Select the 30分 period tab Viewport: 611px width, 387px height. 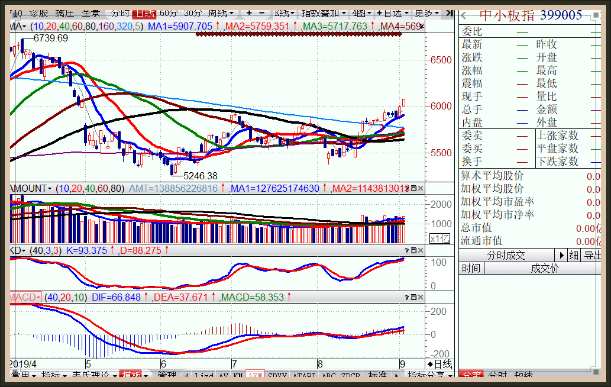[x=192, y=14]
